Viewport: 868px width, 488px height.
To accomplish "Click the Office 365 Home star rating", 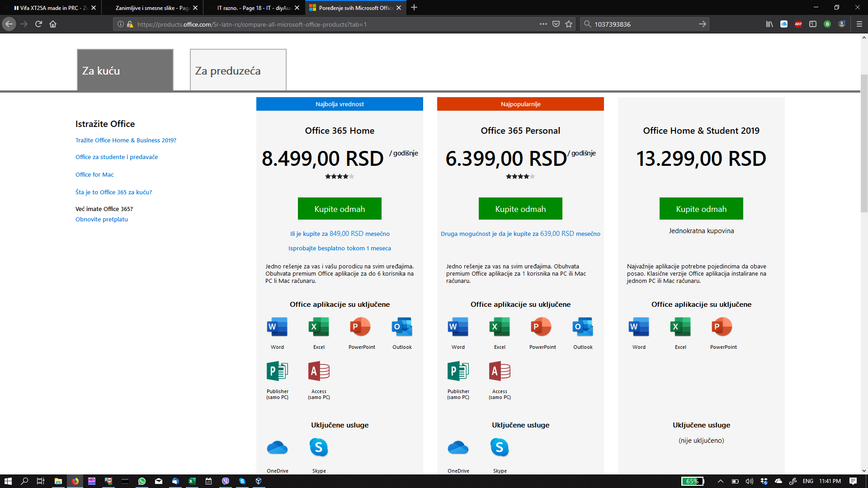I will (340, 177).
